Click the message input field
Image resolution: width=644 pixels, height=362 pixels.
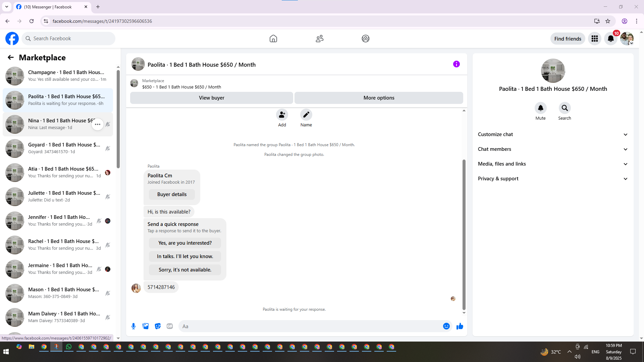pos(309,326)
